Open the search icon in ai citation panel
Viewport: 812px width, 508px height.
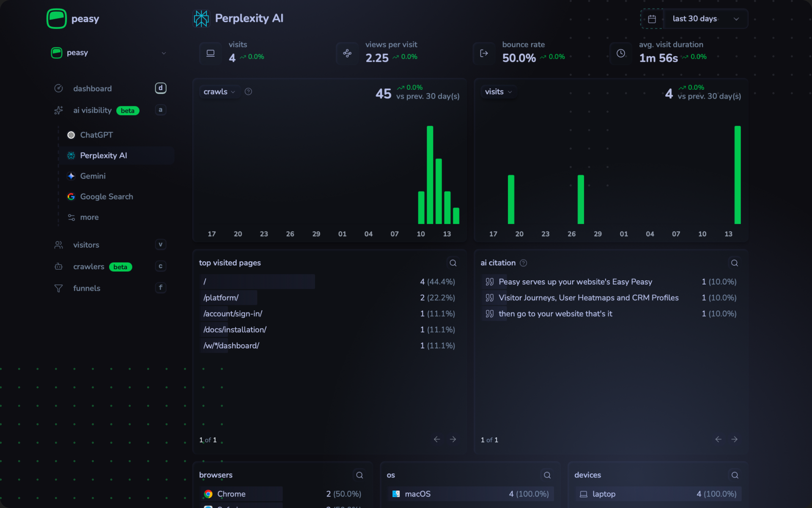[734, 263]
